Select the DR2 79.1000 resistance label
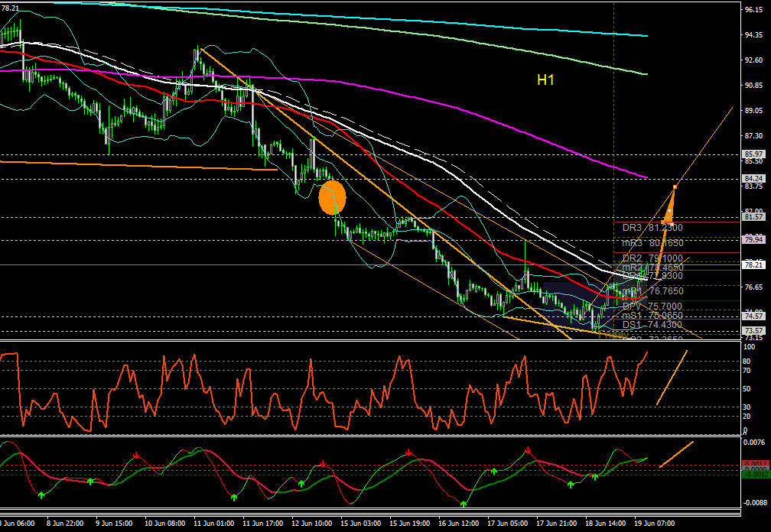771x532 pixels. (652, 258)
